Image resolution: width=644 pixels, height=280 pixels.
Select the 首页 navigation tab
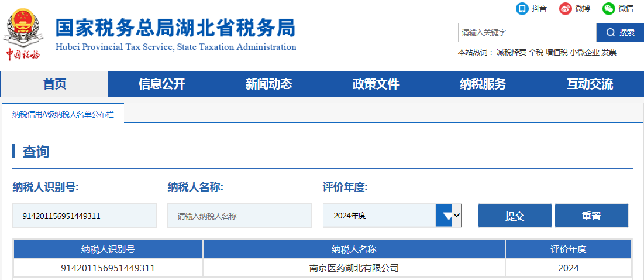pyautogui.click(x=54, y=84)
